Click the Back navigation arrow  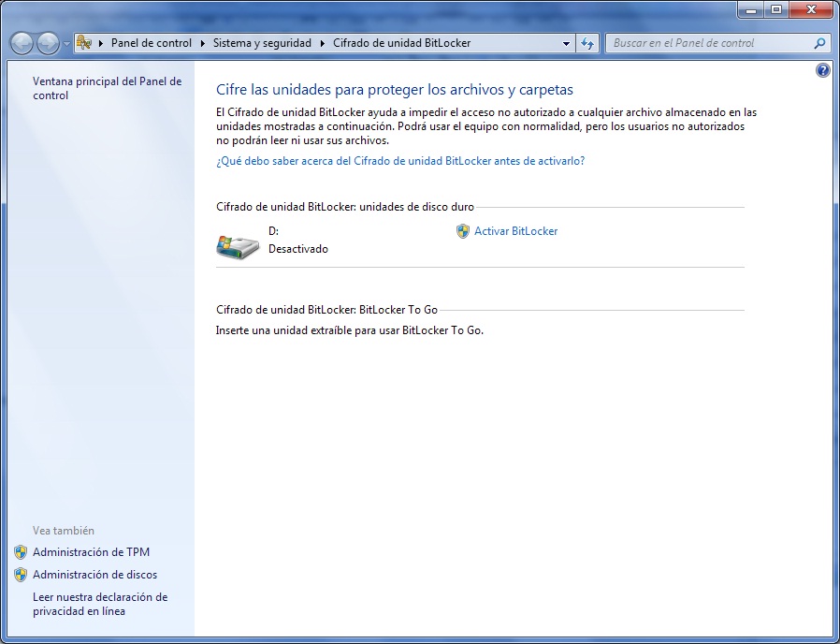coord(22,43)
